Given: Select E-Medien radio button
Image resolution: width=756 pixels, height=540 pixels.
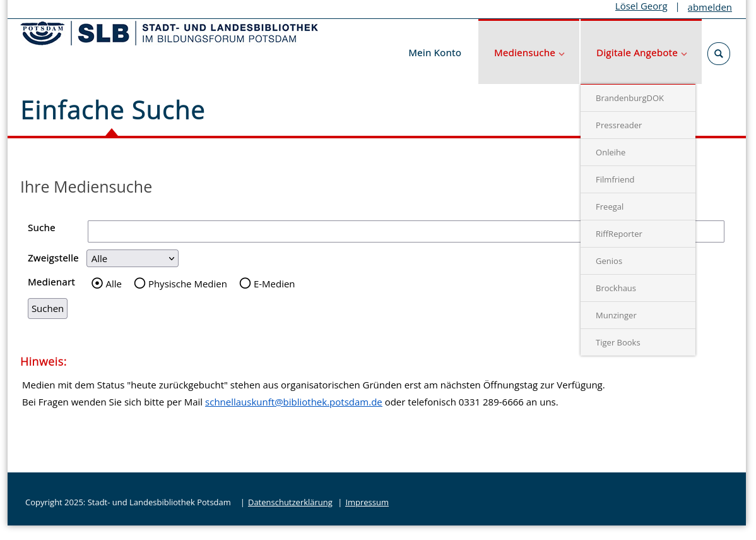Looking at the screenshot, I should [x=245, y=284].
